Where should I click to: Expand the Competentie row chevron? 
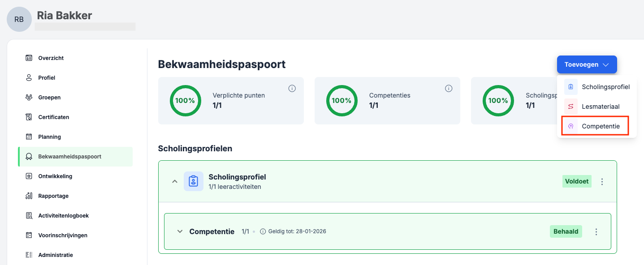point(180,231)
